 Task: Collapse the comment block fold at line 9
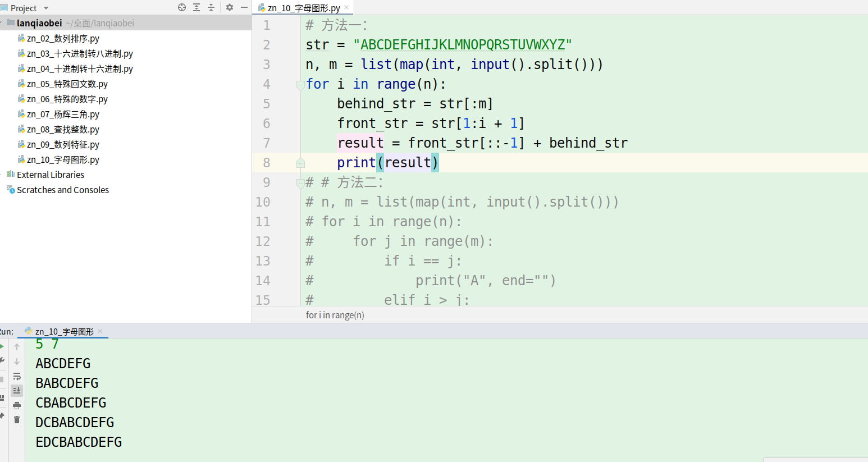pyautogui.click(x=300, y=183)
